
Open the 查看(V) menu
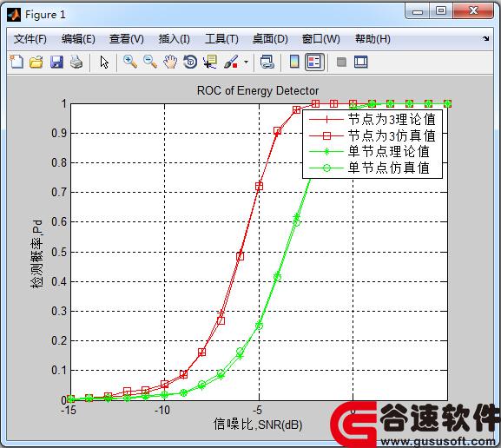[x=127, y=39]
